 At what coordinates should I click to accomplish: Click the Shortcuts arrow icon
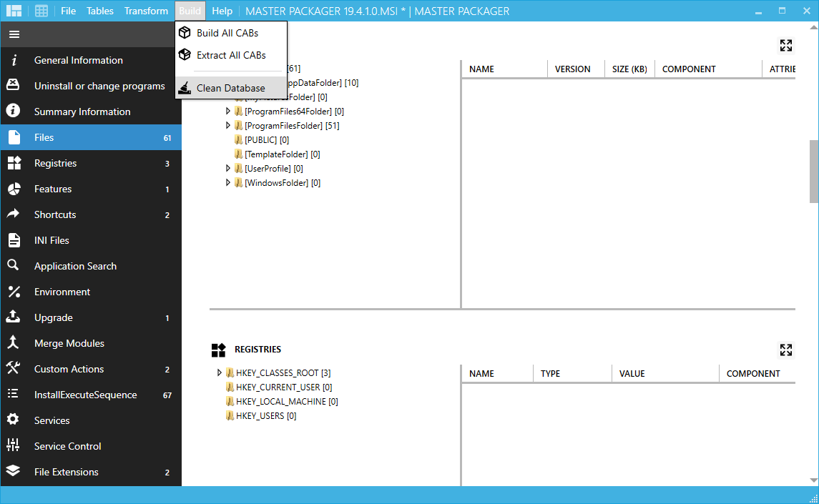pos(13,214)
